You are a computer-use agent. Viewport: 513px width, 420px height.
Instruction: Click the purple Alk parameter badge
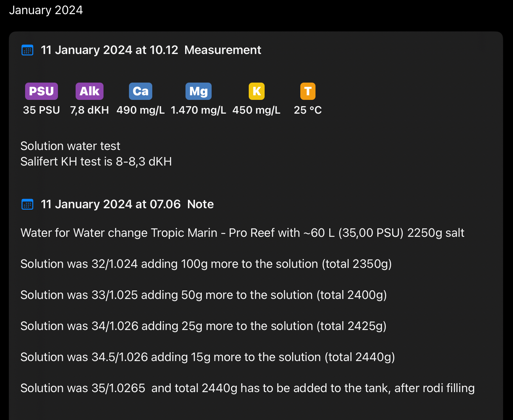point(89,91)
